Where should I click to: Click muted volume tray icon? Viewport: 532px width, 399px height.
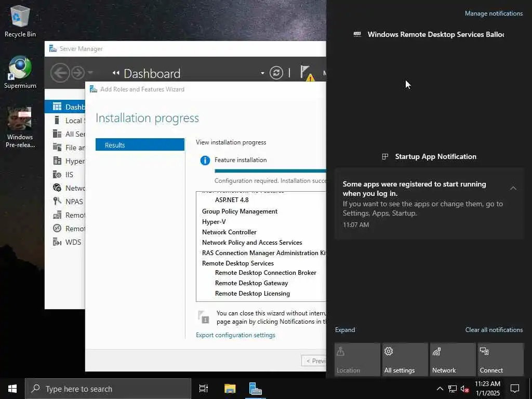pos(465,389)
